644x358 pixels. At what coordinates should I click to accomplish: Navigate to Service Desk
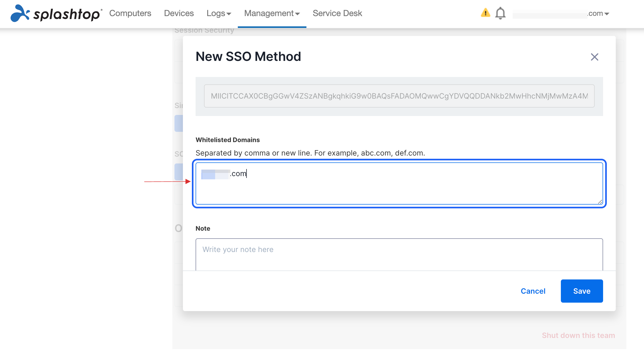point(337,13)
